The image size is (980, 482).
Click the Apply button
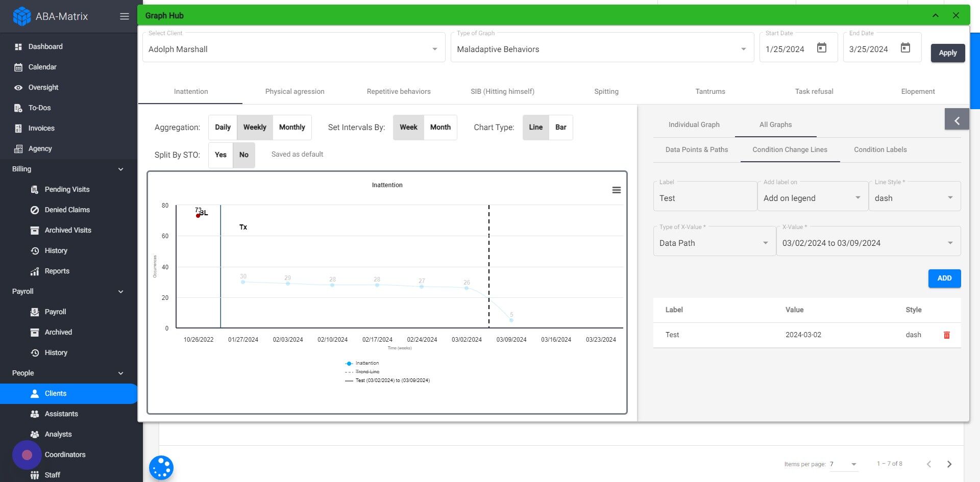[947, 53]
